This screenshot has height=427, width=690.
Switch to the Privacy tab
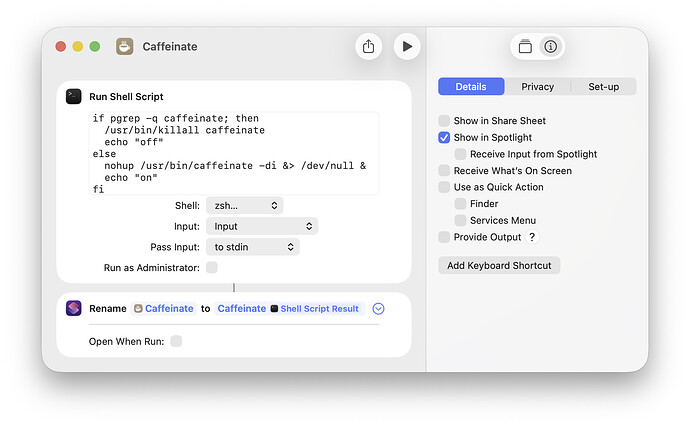(x=537, y=87)
